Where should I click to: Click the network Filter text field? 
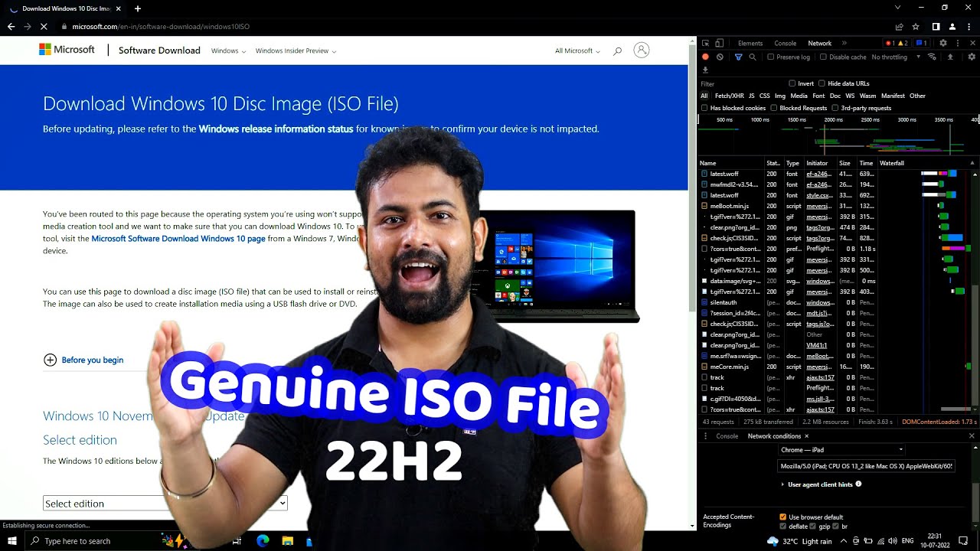click(743, 83)
